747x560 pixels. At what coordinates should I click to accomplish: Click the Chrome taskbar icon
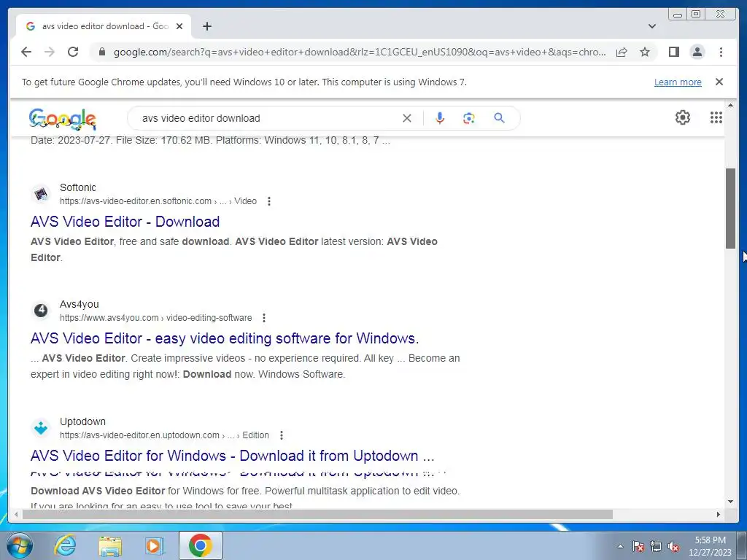(201, 545)
